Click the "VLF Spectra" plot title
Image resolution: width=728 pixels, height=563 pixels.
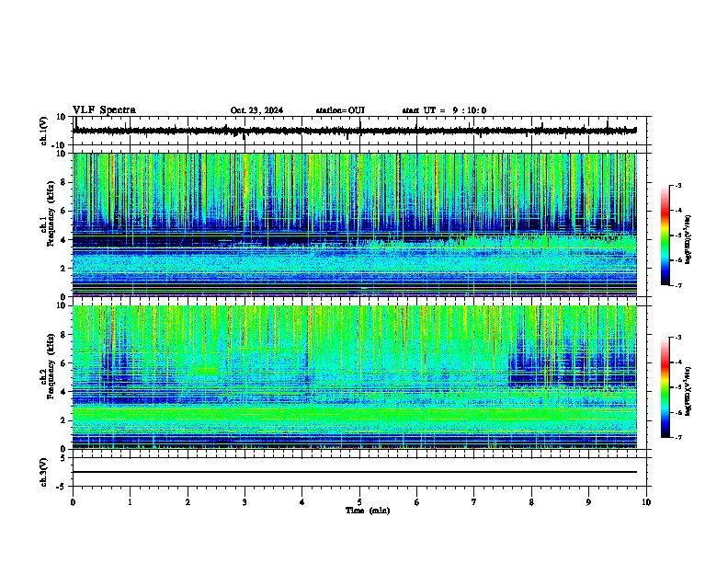(x=104, y=110)
